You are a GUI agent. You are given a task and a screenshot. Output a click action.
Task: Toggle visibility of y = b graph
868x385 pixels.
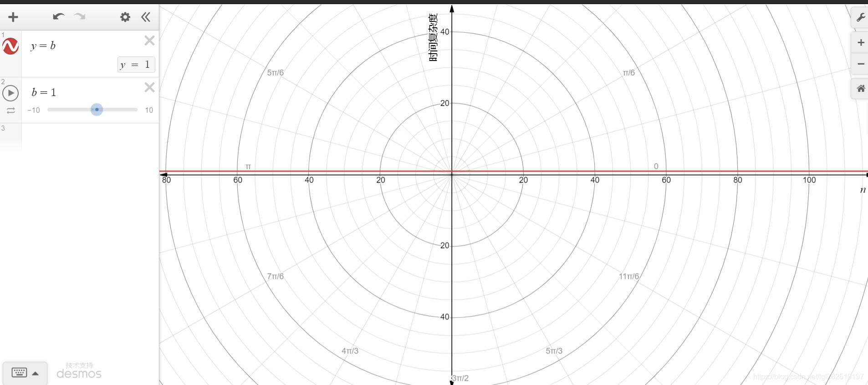pyautogui.click(x=10, y=46)
